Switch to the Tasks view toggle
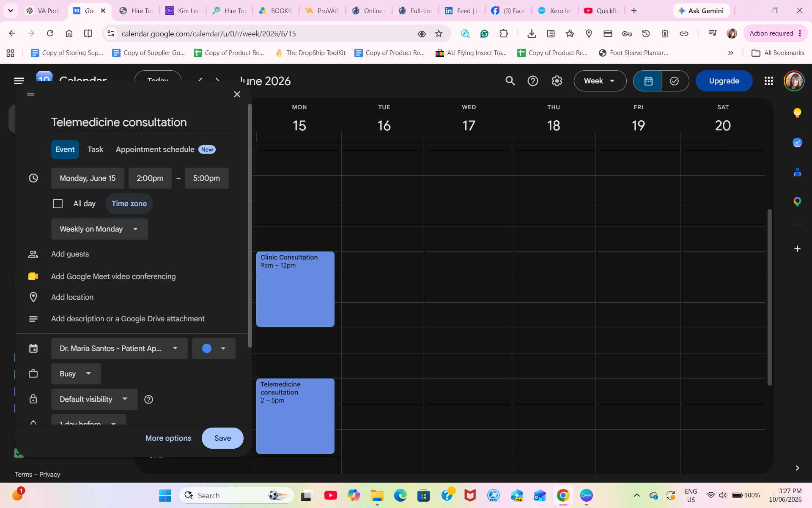The height and width of the screenshot is (508, 812). click(x=675, y=81)
